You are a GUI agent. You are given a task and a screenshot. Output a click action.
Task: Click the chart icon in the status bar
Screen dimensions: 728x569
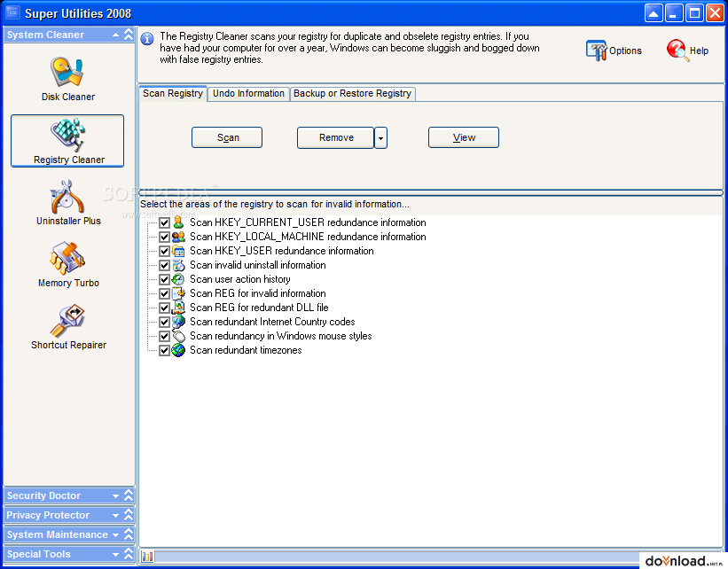coord(148,556)
